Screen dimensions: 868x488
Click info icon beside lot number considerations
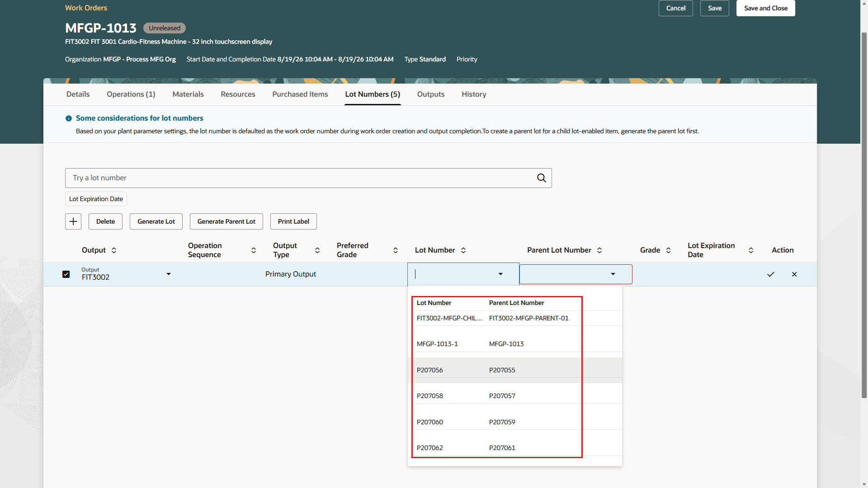[69, 118]
